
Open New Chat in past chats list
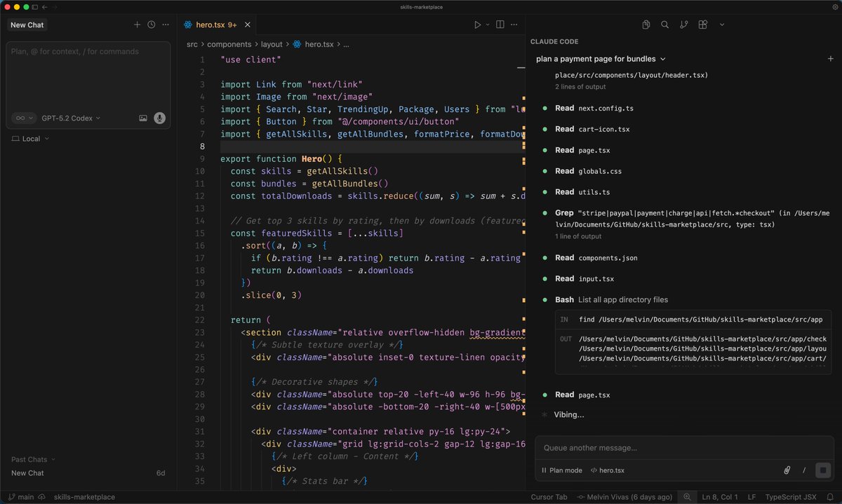88,473
